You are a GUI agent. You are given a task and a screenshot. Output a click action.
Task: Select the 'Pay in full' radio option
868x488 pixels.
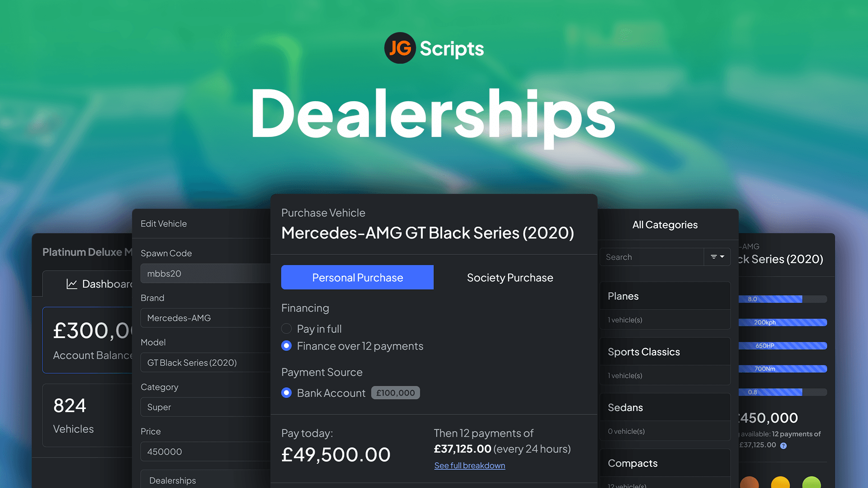click(286, 328)
